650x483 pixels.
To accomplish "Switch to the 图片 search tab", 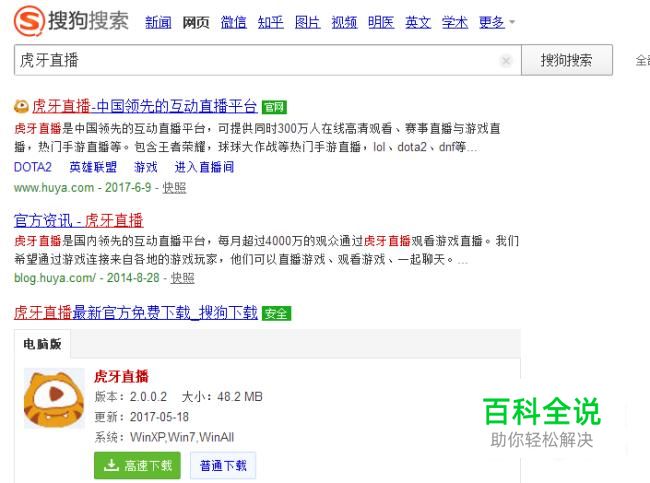I will 308,22.
